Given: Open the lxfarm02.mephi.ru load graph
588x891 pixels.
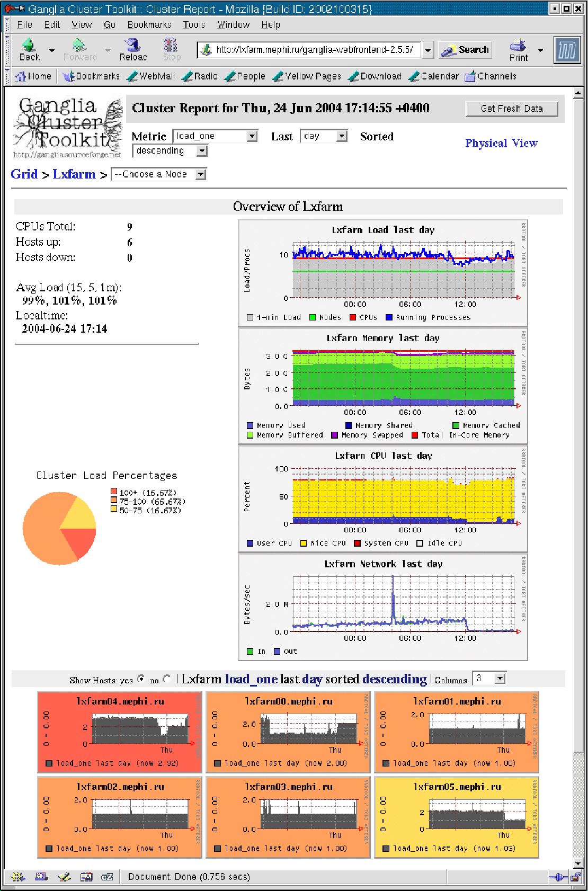Looking at the screenshot, I should coord(120,817).
